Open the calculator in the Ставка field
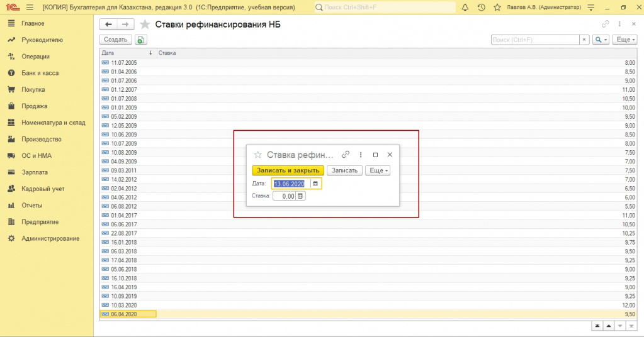This screenshot has width=644, height=337. [300, 196]
